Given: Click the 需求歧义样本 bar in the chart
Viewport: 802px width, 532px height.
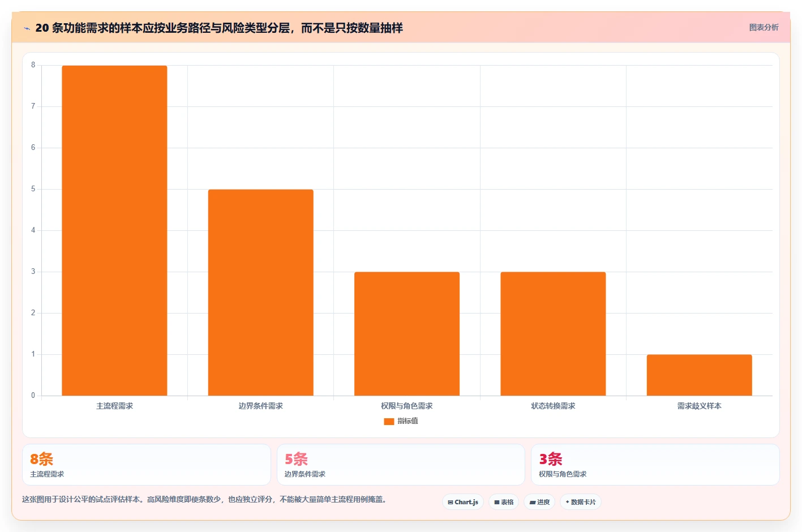Looking at the screenshot, I should point(699,375).
